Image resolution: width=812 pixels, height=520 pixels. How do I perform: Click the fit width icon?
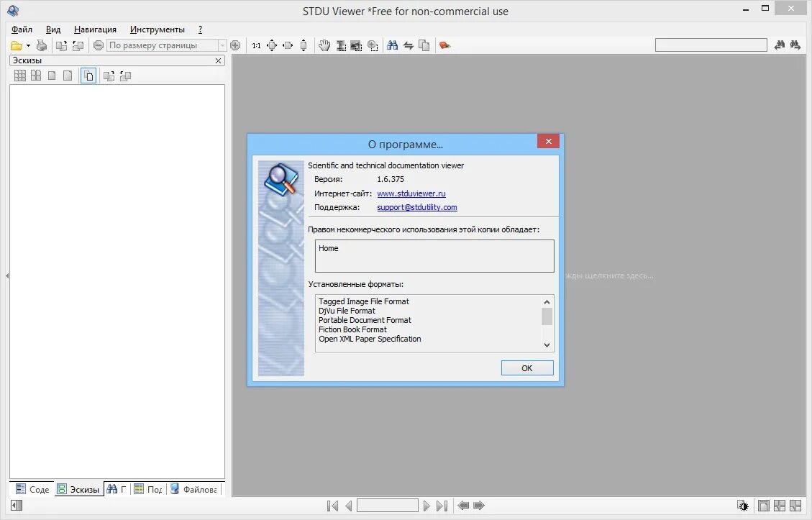coord(288,45)
